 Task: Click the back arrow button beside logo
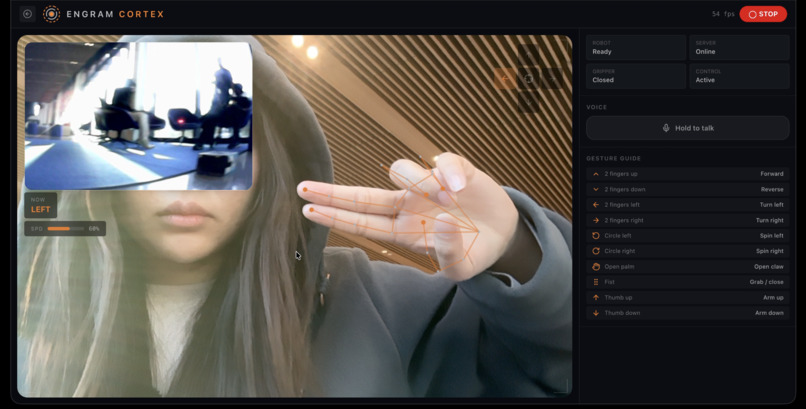(27, 14)
